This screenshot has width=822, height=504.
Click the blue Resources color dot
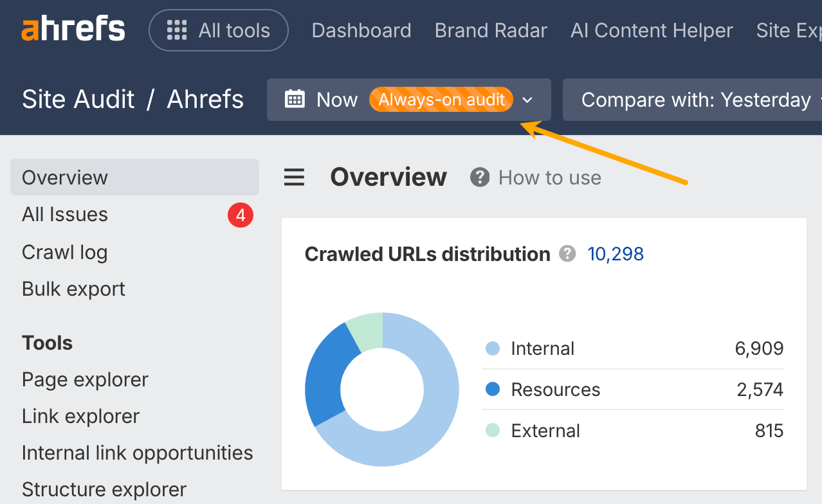(x=492, y=390)
